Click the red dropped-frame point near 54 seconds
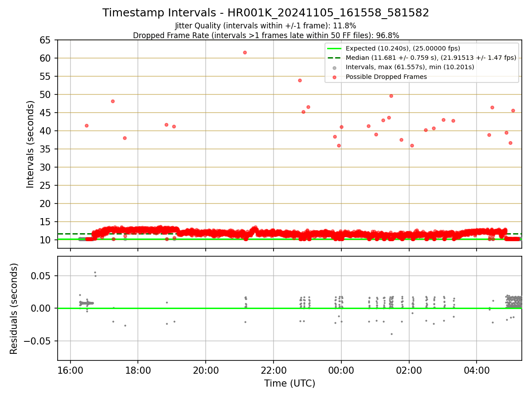 point(300,80)
